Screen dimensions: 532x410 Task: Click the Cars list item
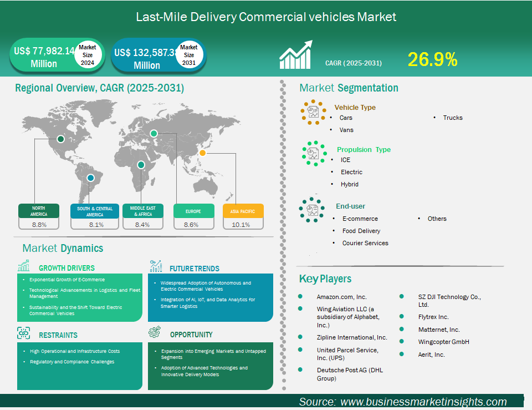(x=346, y=118)
